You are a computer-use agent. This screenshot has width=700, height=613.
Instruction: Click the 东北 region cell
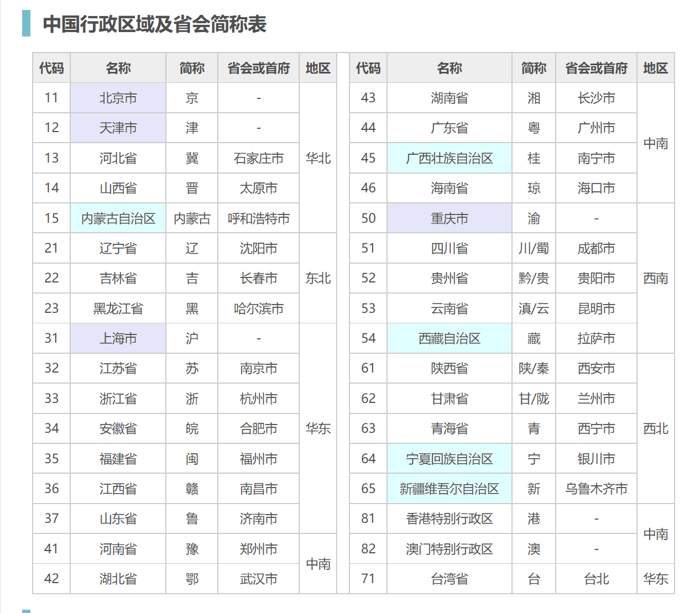tap(318, 278)
